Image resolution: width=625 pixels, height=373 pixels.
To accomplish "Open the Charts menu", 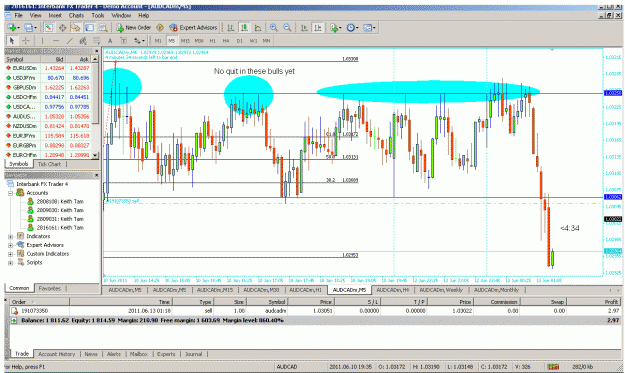I will (76, 16).
